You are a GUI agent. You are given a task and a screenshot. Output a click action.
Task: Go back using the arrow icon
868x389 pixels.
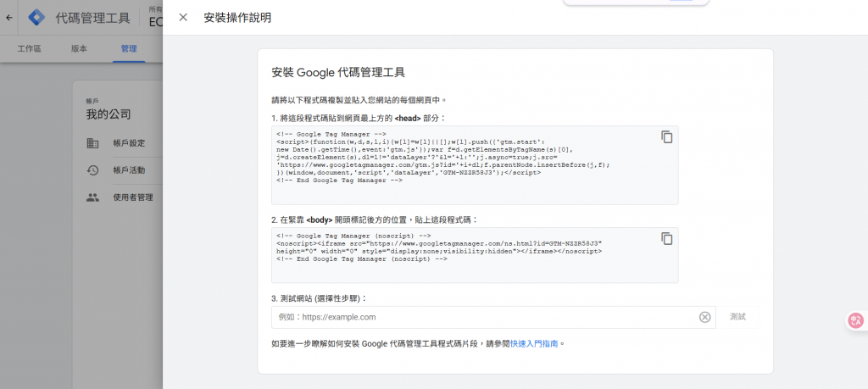pos(8,17)
